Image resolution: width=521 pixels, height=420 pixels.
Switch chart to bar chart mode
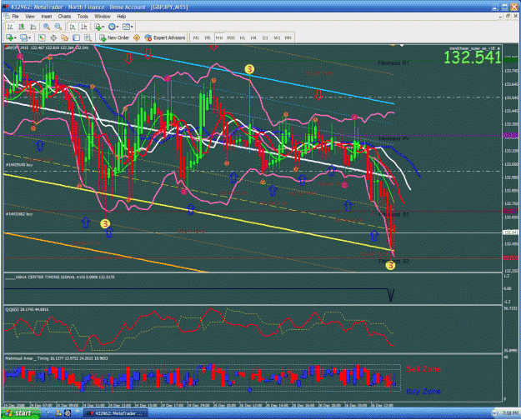pos(10,27)
